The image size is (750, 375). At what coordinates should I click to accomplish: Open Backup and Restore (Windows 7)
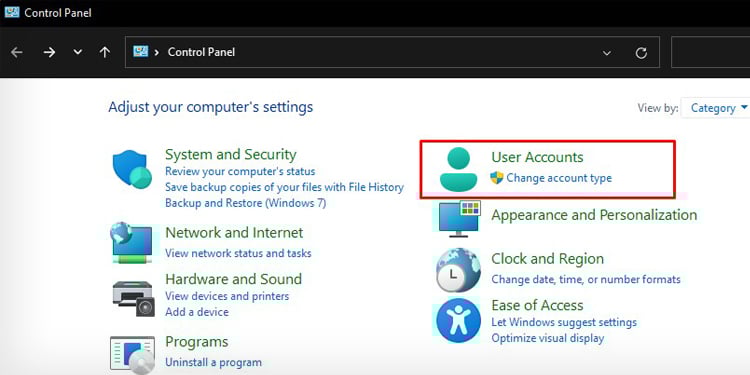(x=245, y=203)
